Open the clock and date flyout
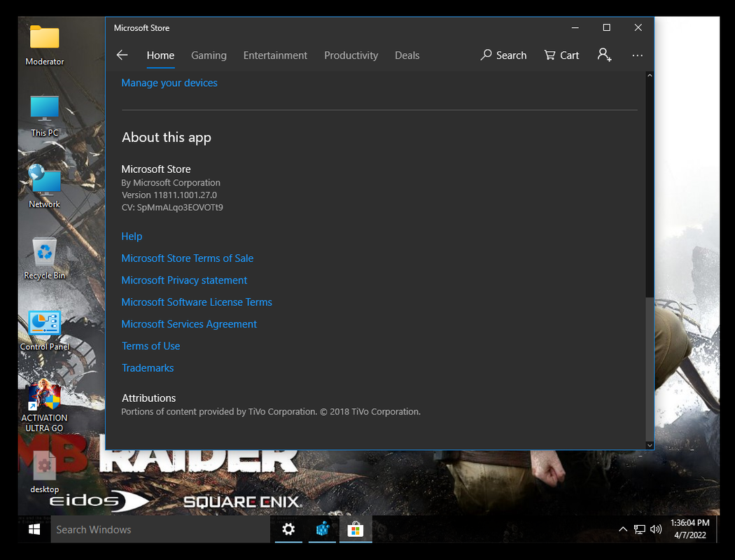The width and height of the screenshot is (735, 560). point(689,529)
